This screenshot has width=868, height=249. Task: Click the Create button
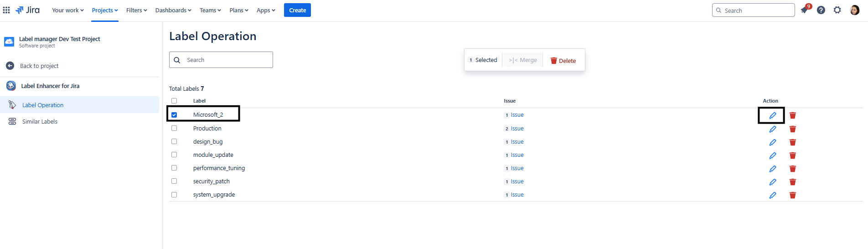click(297, 10)
